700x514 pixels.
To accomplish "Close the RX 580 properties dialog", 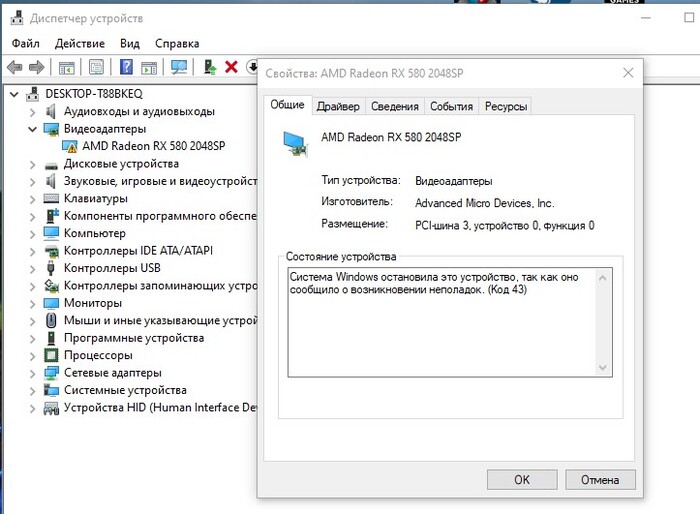I will pyautogui.click(x=628, y=73).
